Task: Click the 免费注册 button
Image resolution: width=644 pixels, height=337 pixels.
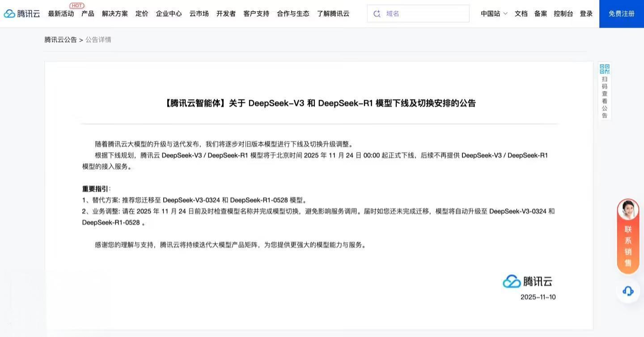Action: pos(622,14)
